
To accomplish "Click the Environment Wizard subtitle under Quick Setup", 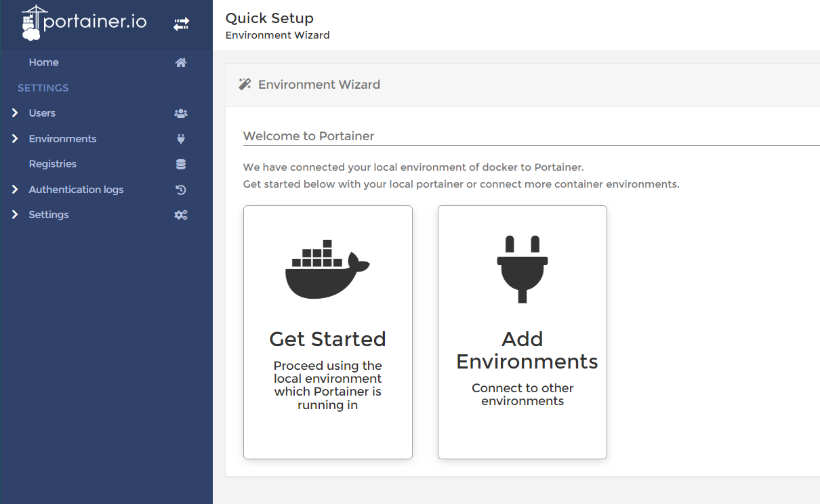I will tap(278, 35).
